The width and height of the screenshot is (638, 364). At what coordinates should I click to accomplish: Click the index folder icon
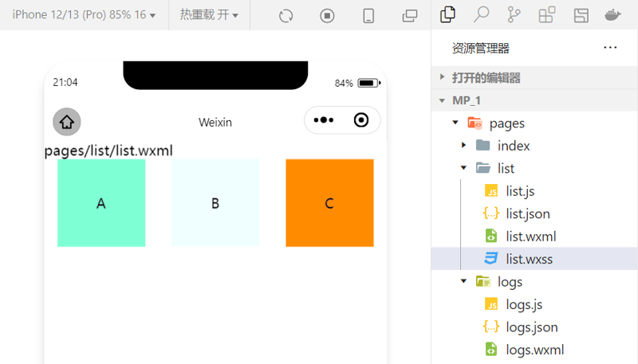483,145
